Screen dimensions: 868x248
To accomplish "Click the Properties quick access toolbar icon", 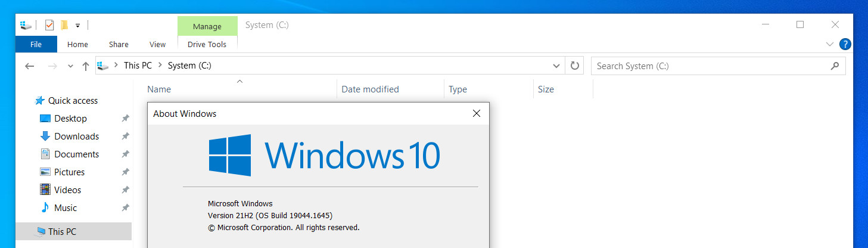I will (49, 25).
